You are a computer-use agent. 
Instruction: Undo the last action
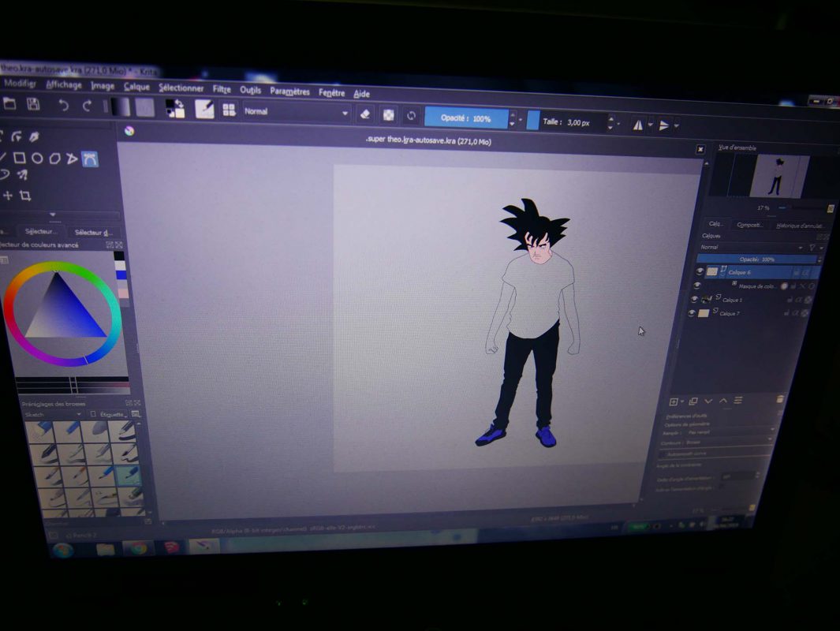click(x=64, y=106)
